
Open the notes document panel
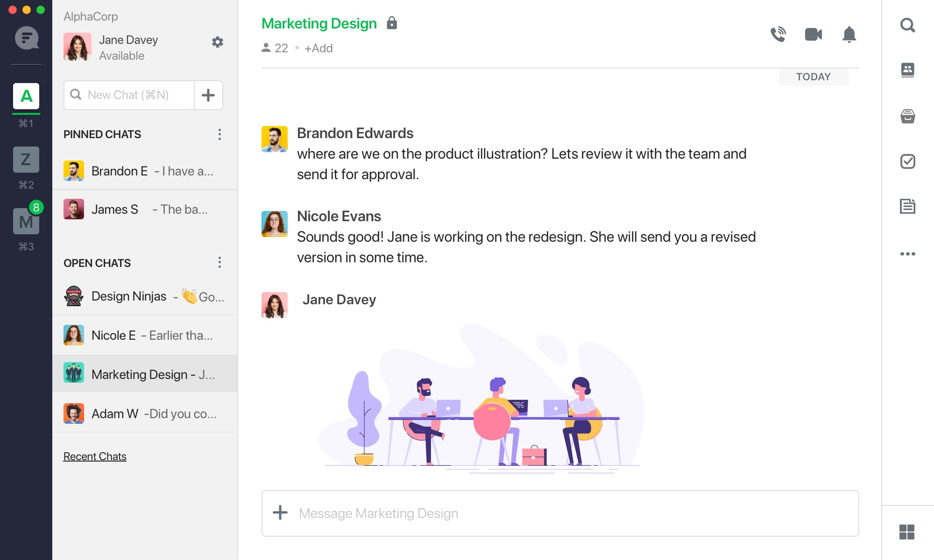[x=907, y=207]
